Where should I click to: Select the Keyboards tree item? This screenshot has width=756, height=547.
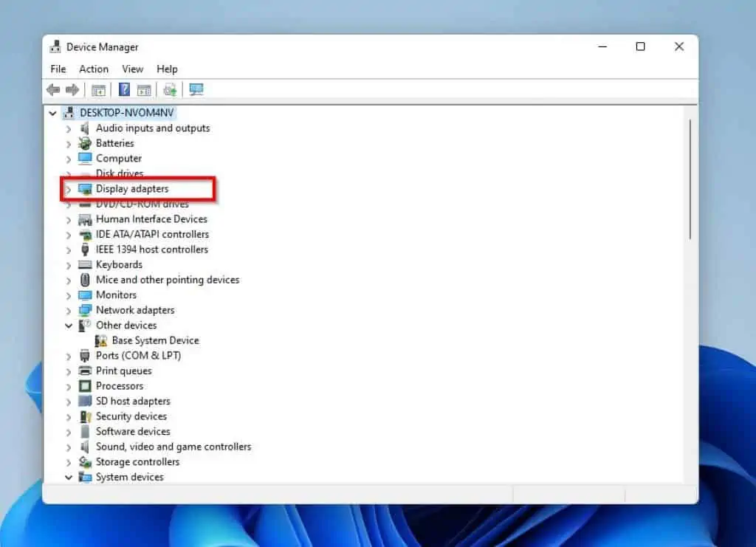coord(117,264)
